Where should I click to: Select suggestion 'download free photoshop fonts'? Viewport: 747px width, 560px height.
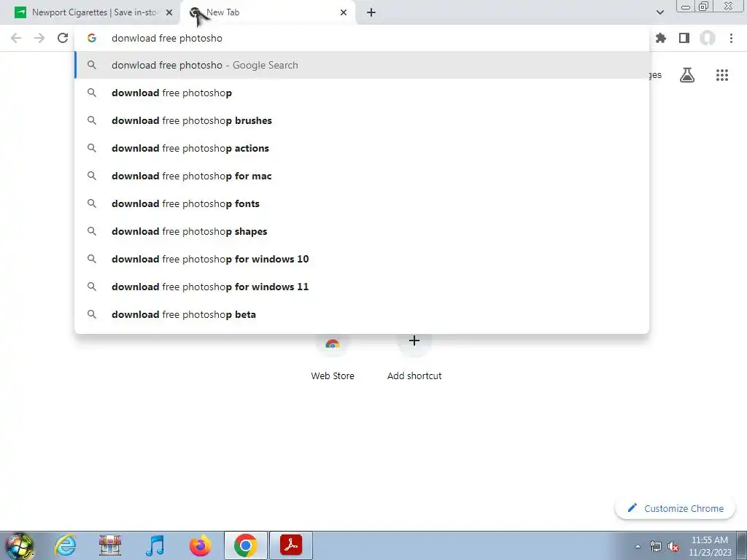[362, 203]
